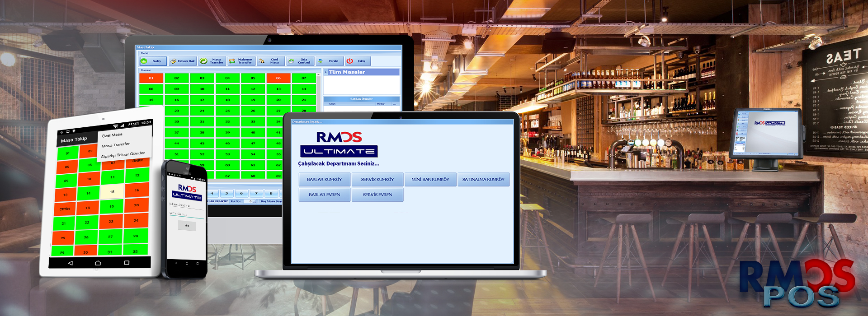
Task: Tap table 10 on the tablet
Action: pyautogui.click(x=89, y=179)
